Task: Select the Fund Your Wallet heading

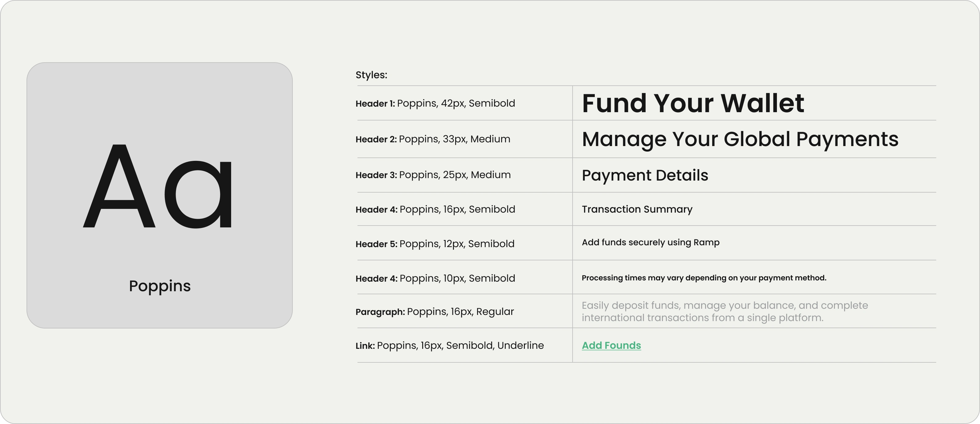Action: click(x=693, y=103)
